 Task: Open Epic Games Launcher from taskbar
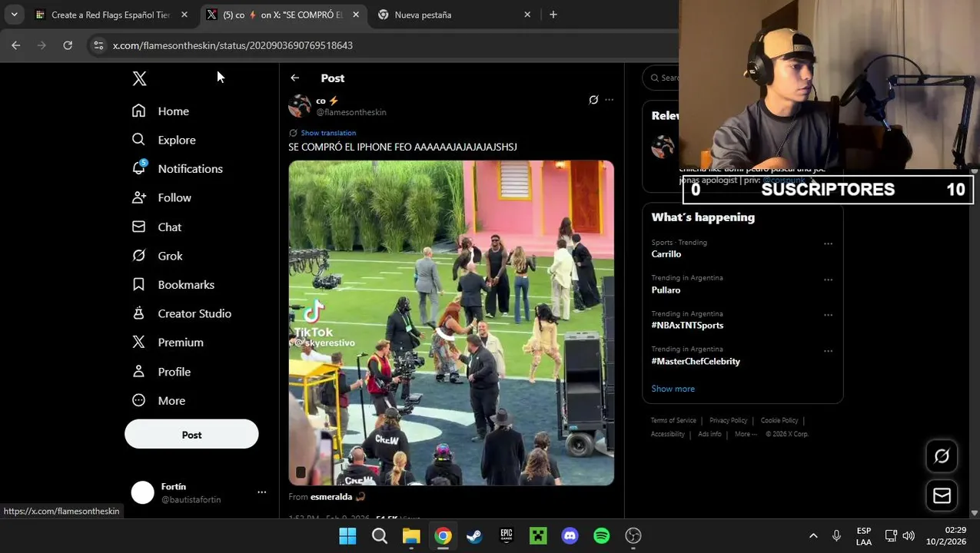(x=506, y=536)
